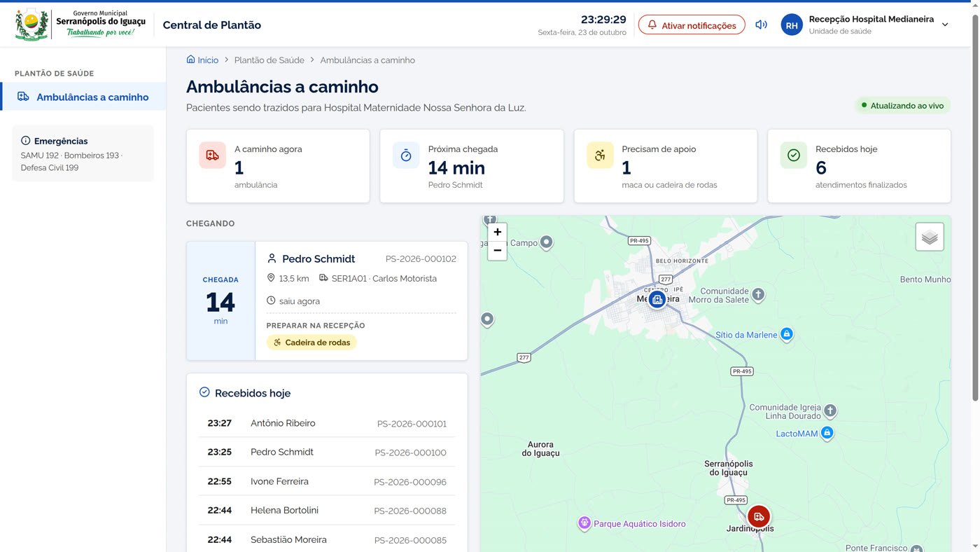Select Ambulâncias a caminho sidebar item
980x552 pixels.
(83, 97)
